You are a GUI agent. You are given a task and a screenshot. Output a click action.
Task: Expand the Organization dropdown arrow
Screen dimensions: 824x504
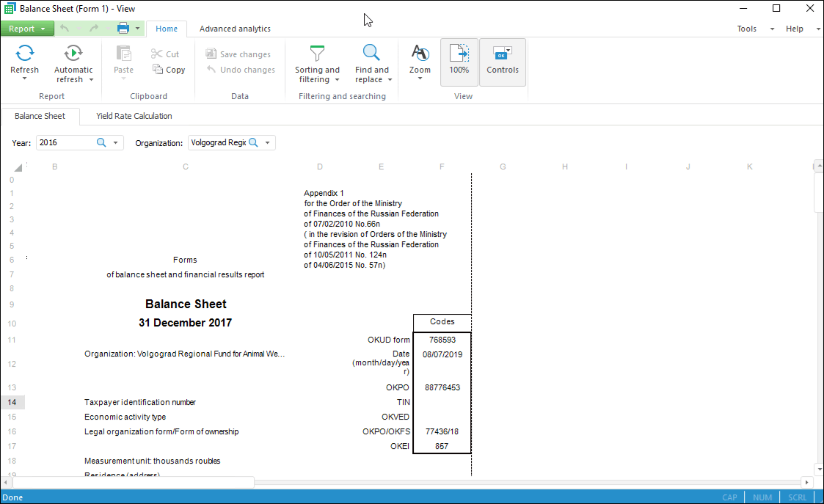click(x=268, y=143)
